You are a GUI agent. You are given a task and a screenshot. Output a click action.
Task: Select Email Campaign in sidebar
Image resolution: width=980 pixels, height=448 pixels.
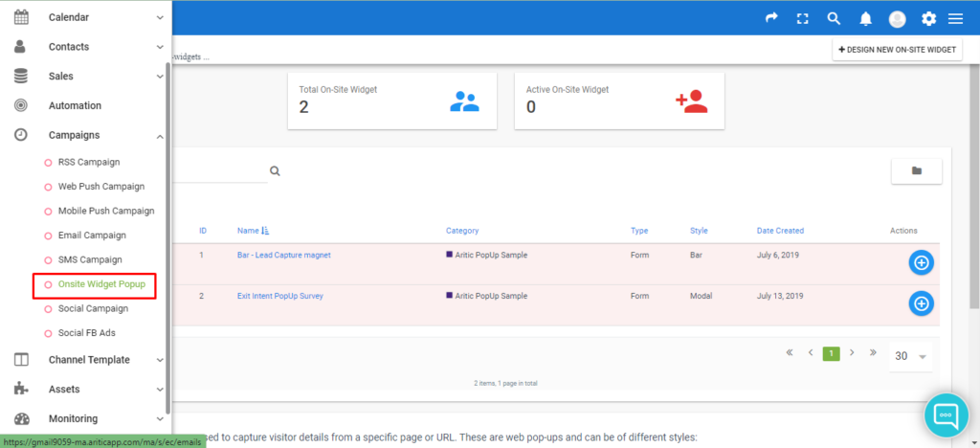pos(92,235)
